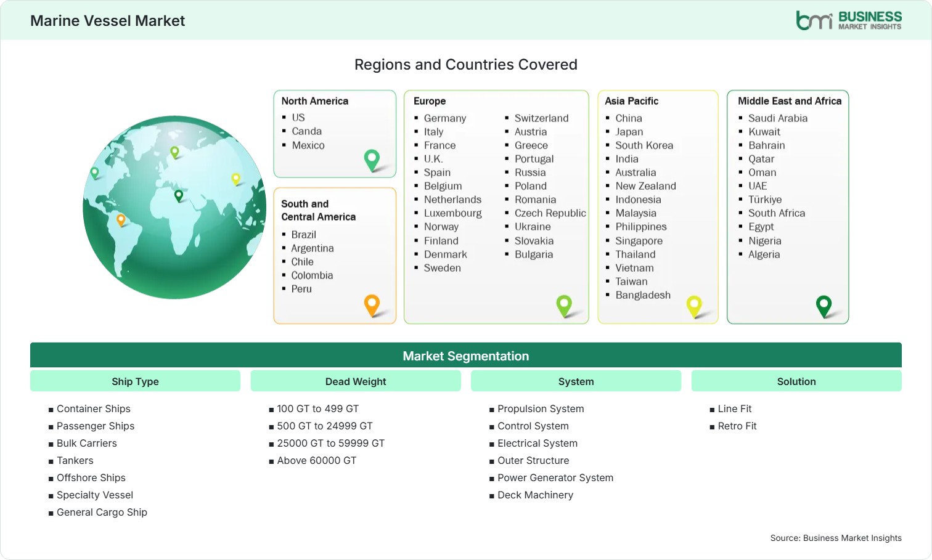Select the Solution segment header
The width and height of the screenshot is (932, 560).
796,381
